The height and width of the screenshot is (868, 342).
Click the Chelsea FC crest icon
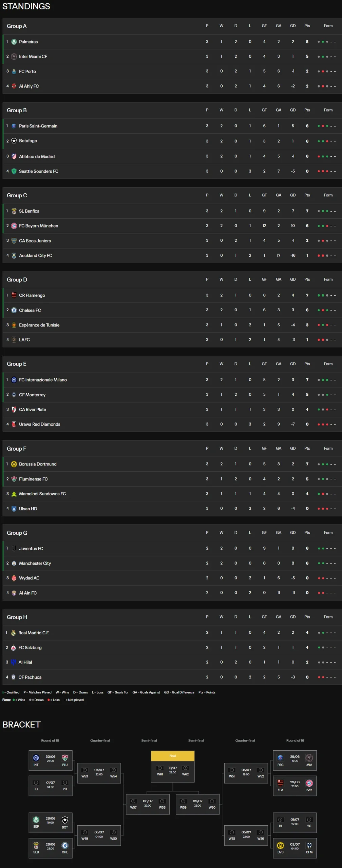click(x=14, y=310)
